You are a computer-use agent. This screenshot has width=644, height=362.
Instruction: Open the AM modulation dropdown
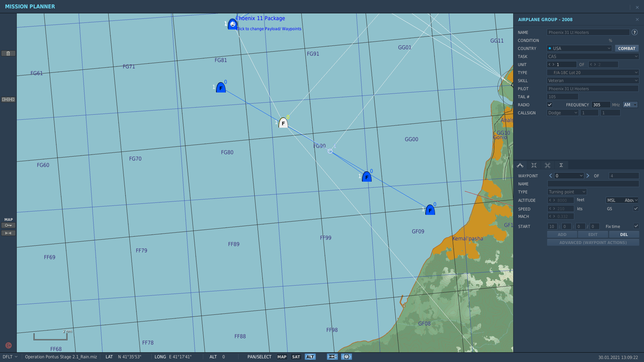coord(630,105)
